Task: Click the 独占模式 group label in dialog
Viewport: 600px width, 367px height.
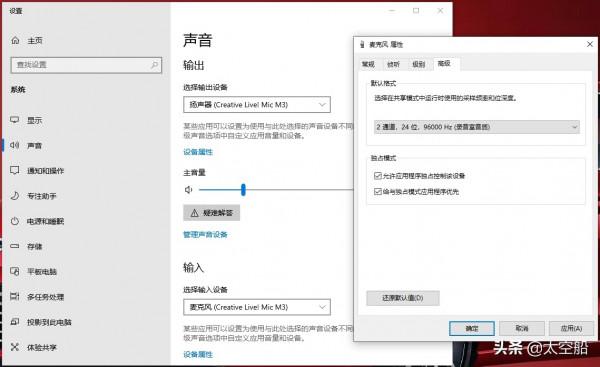Action: point(383,158)
